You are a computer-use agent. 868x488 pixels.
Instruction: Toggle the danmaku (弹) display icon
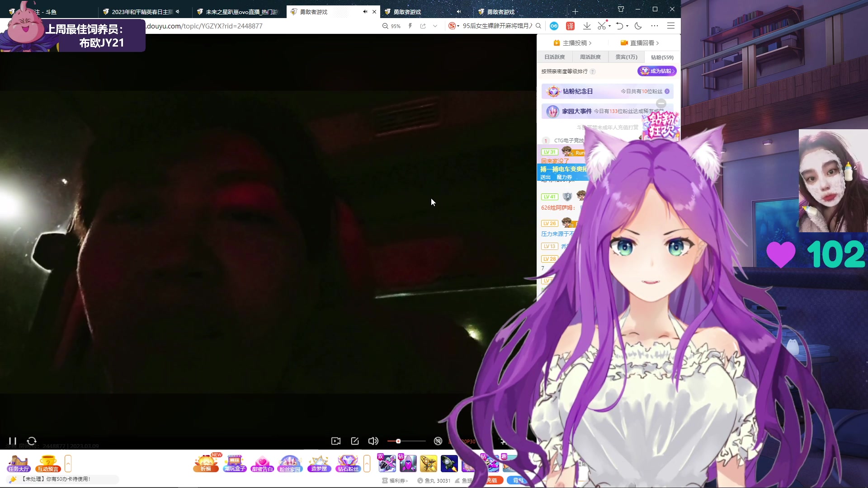click(438, 441)
